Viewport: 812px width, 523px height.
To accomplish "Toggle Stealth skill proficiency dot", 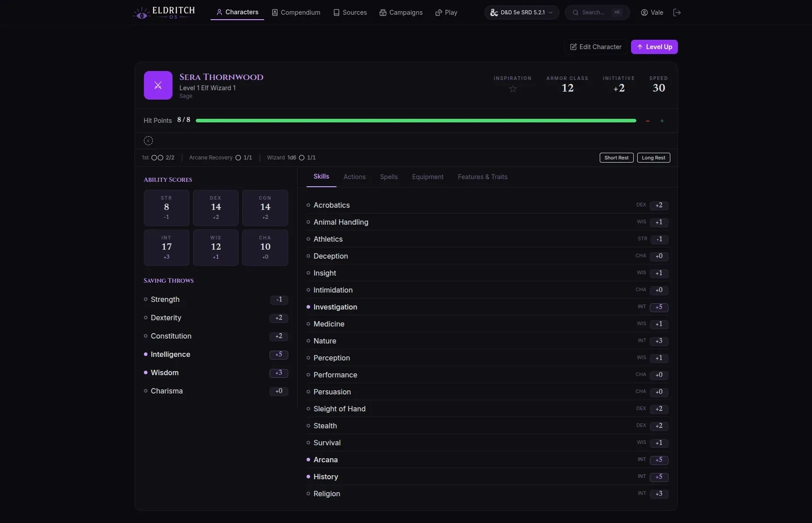I will click(x=308, y=426).
